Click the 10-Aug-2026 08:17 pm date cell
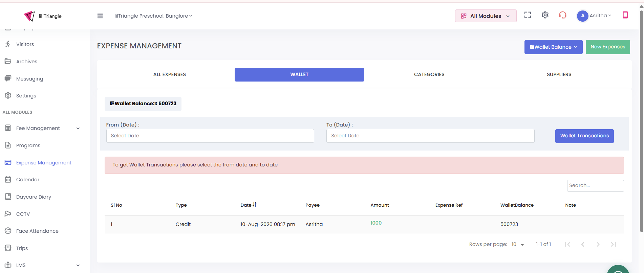Screen dimensions: 644x273 tap(267, 224)
